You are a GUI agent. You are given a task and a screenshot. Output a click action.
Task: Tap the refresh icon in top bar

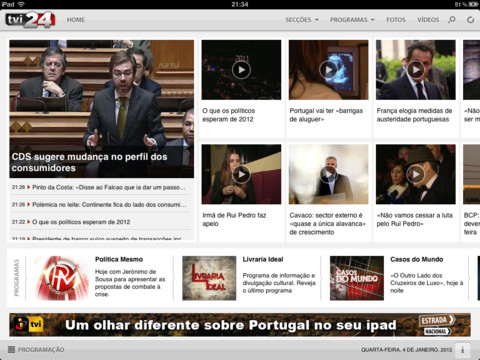click(x=470, y=20)
